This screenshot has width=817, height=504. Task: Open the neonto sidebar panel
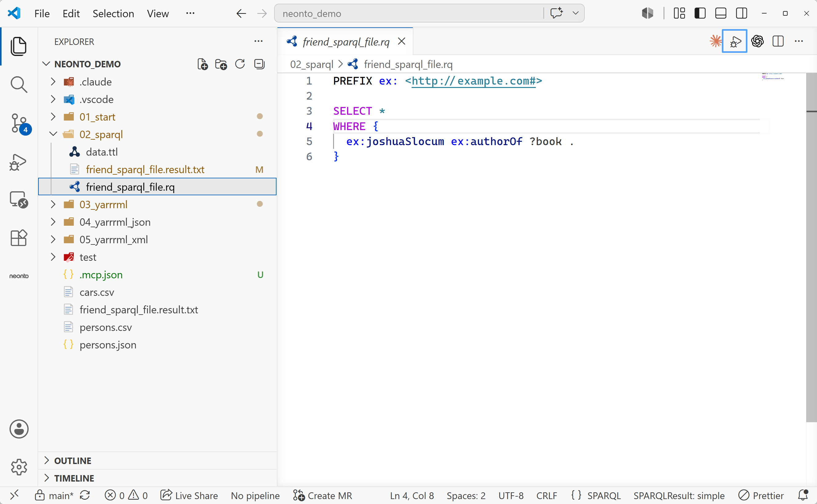(x=19, y=276)
